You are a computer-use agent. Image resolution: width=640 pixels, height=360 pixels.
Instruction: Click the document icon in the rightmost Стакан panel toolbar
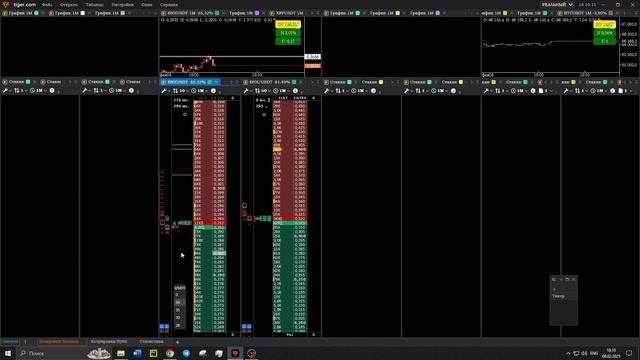point(621,91)
